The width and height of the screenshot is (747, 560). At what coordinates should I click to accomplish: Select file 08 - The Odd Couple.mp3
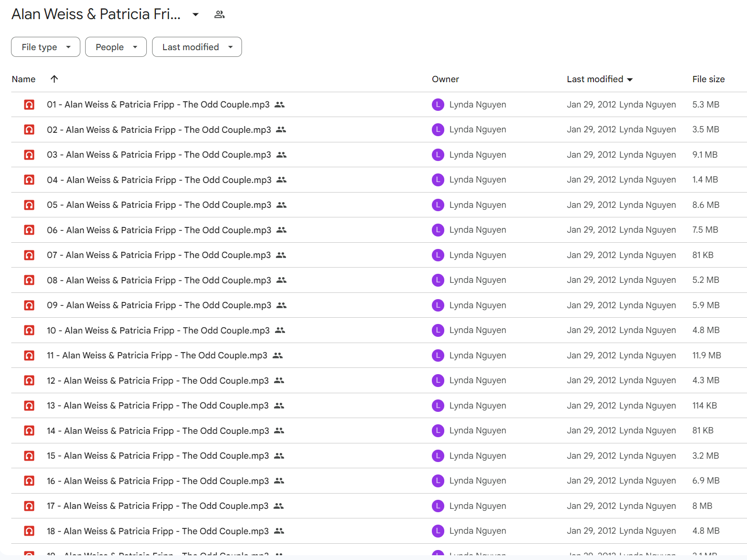click(159, 280)
